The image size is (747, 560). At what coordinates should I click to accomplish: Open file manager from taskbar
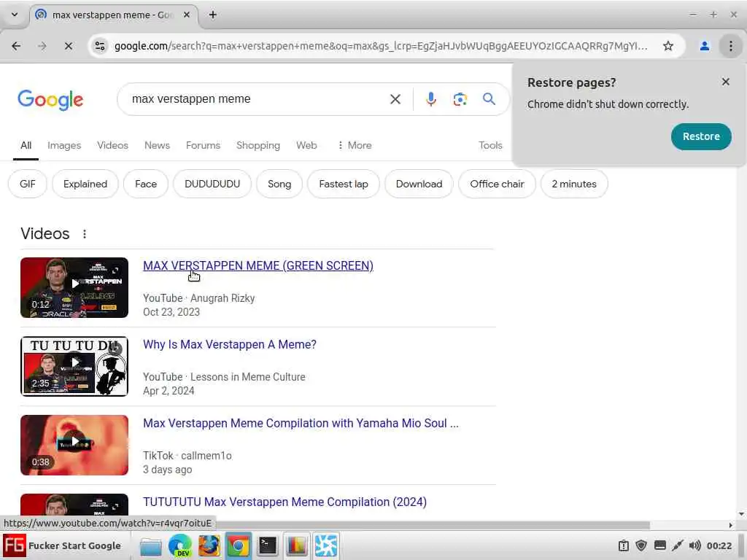150,546
